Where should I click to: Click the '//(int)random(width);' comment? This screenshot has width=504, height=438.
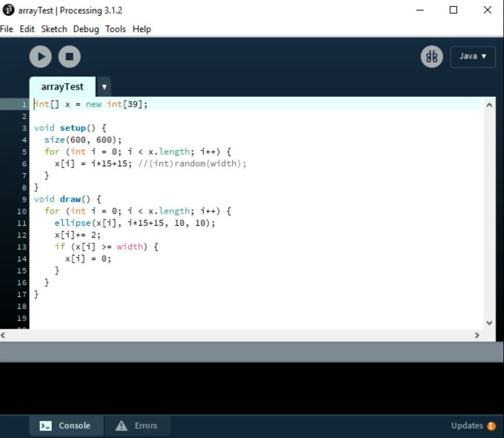pos(192,164)
